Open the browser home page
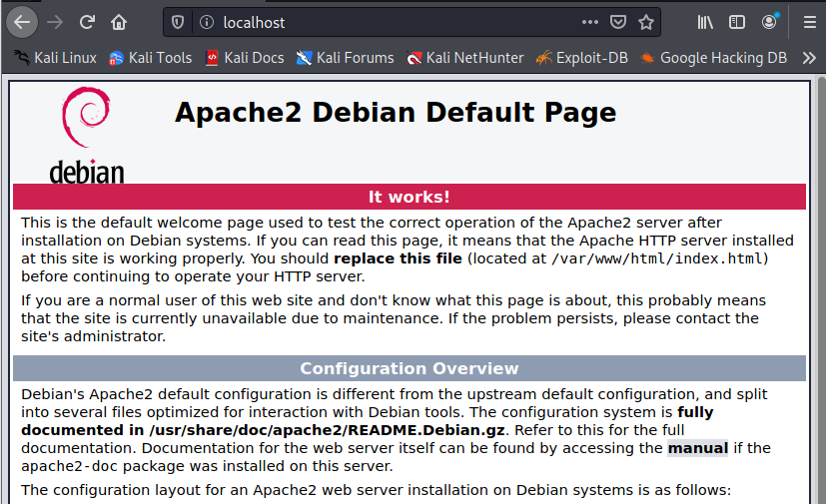Image resolution: width=826 pixels, height=504 pixels. (x=119, y=22)
